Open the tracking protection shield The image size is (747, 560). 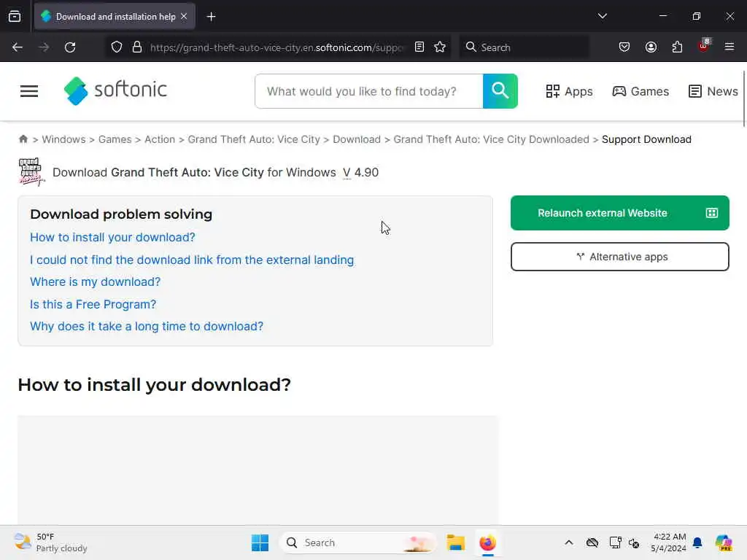tap(117, 47)
